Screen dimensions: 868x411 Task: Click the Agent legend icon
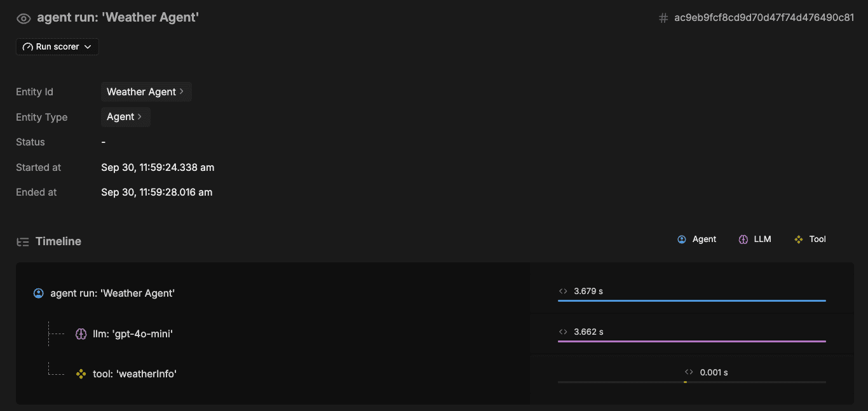coord(682,239)
